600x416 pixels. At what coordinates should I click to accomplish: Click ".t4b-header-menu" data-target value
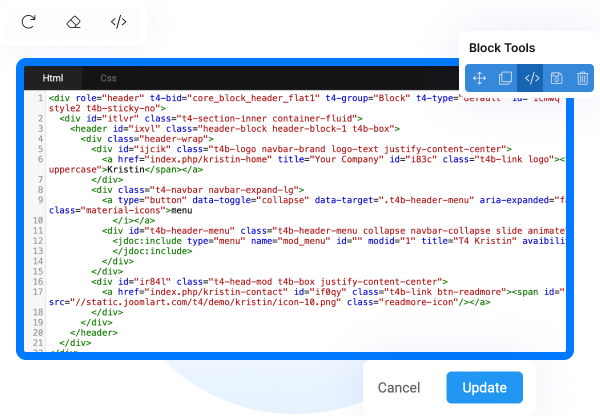pos(427,200)
